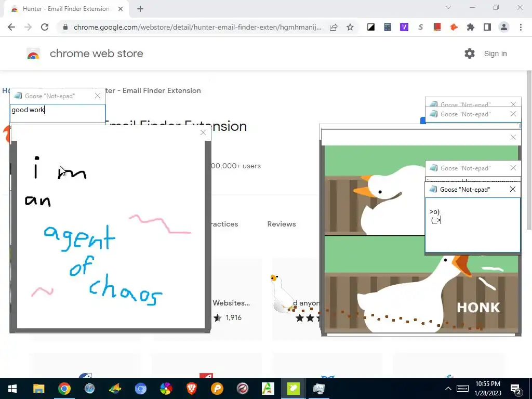Open the touch keyboard tray icon
Image resolution: width=532 pixels, height=399 pixels.
coord(462,389)
